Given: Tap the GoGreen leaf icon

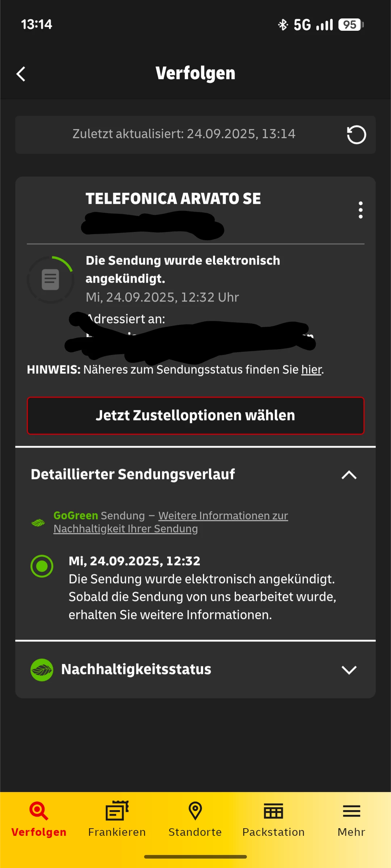Looking at the screenshot, I should (38, 522).
